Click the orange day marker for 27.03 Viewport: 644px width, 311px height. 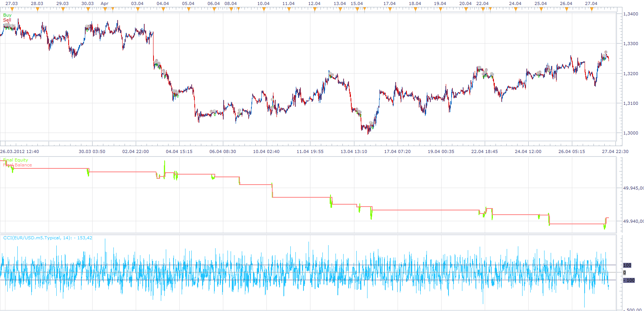[x=12, y=9]
